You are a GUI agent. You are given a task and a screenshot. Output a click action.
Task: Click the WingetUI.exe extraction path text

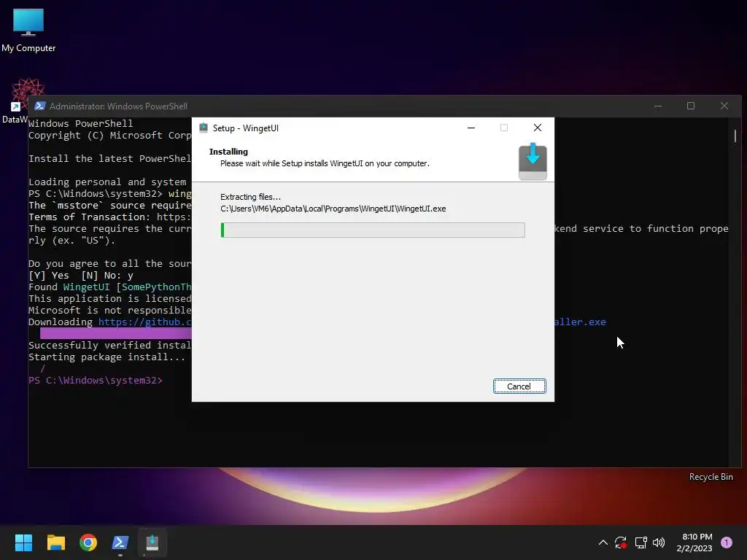point(333,209)
